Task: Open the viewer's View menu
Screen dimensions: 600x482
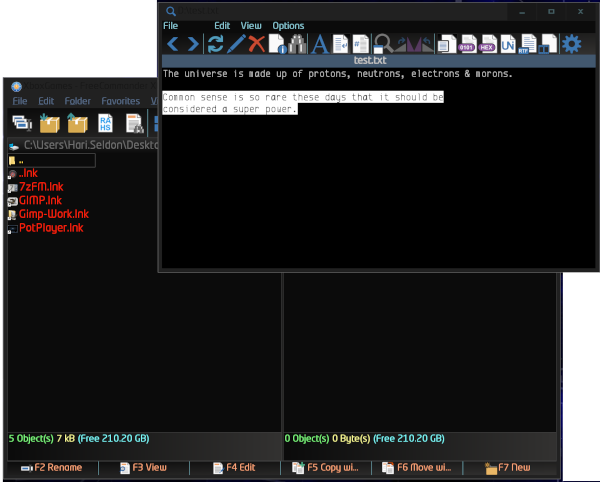Action: (250, 25)
